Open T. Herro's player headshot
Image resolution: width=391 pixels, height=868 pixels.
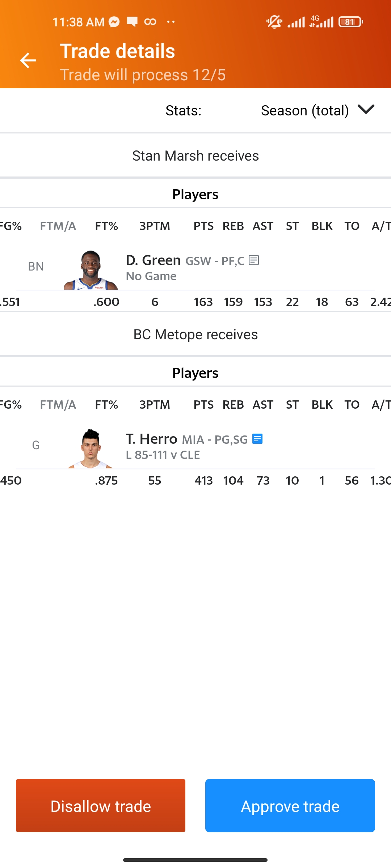coord(91,448)
